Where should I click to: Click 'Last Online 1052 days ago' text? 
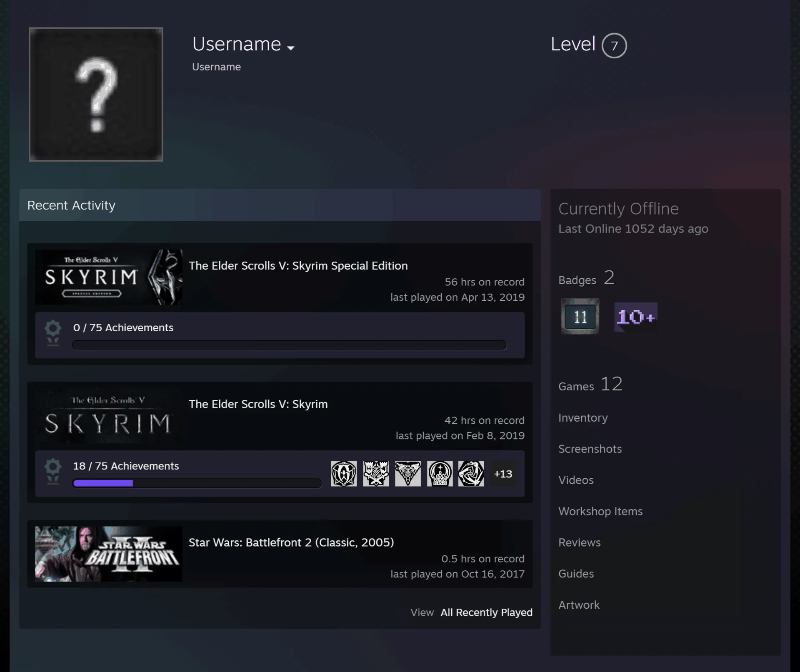click(633, 229)
